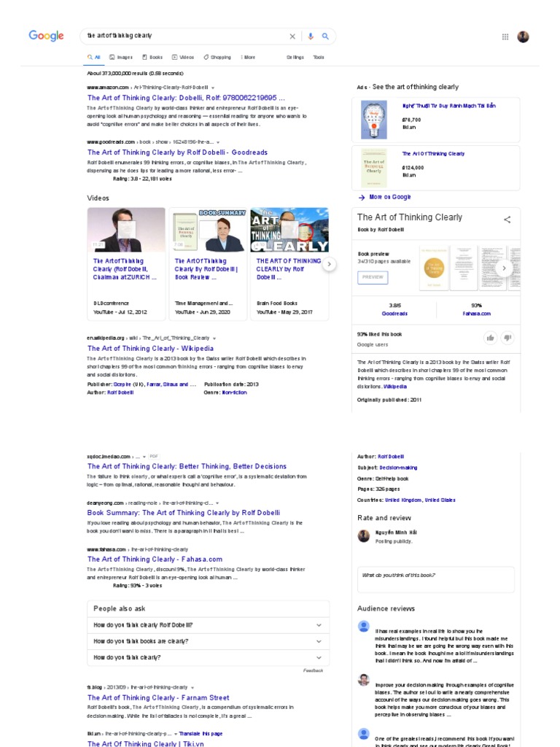Image resolution: width=560 pixels, height=747 pixels.
Task: Open 'Better Thinking, Better Decisions' PDF result
Action: click(187, 466)
